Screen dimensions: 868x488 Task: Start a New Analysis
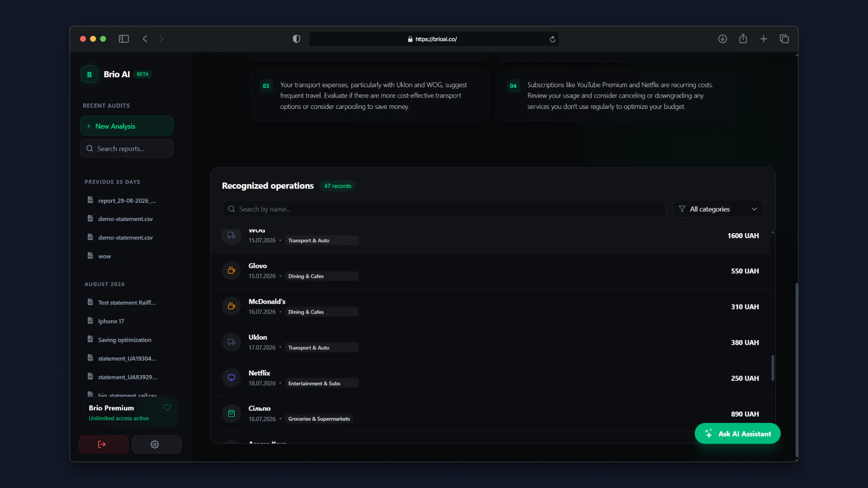tap(127, 126)
